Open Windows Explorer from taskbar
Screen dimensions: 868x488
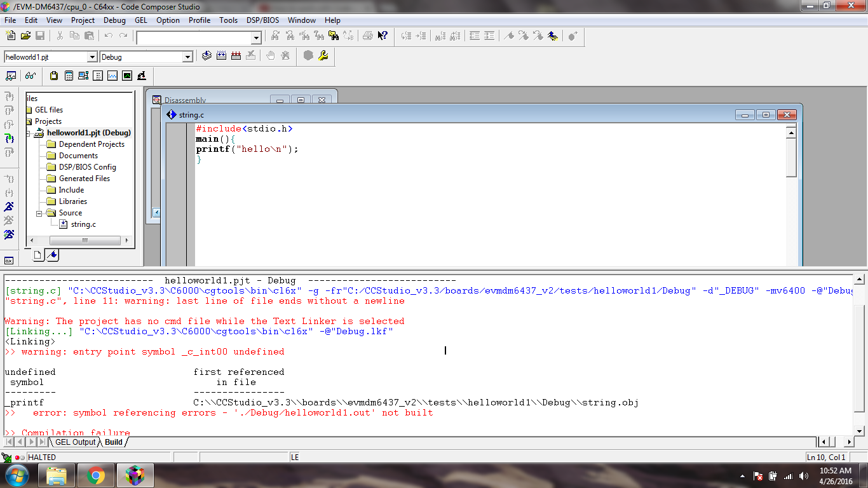(57, 475)
